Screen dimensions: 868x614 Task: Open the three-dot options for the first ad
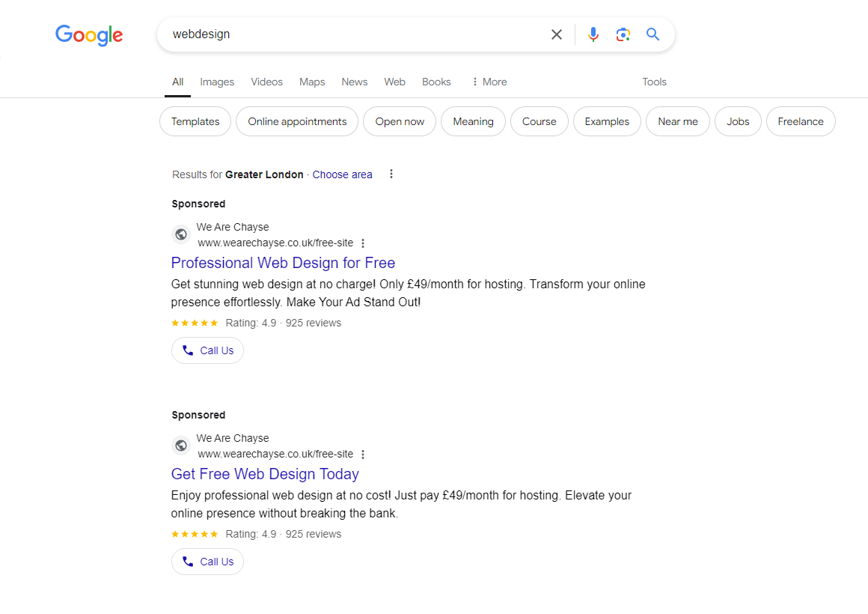363,243
